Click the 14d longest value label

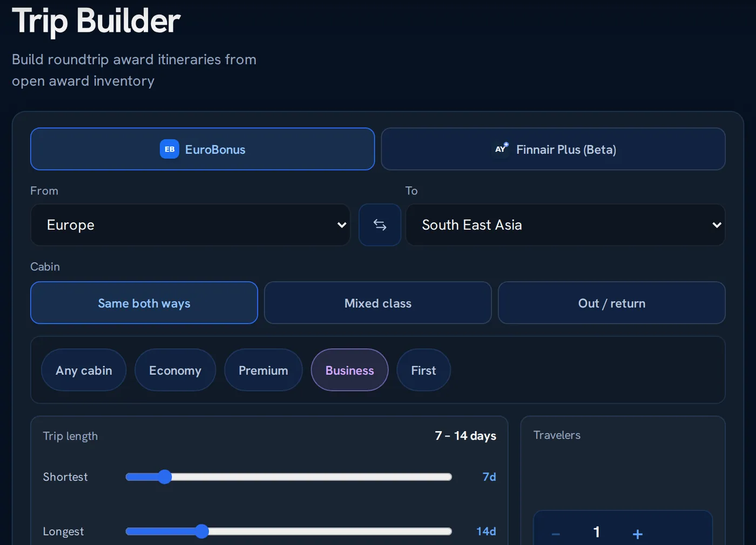(x=486, y=531)
